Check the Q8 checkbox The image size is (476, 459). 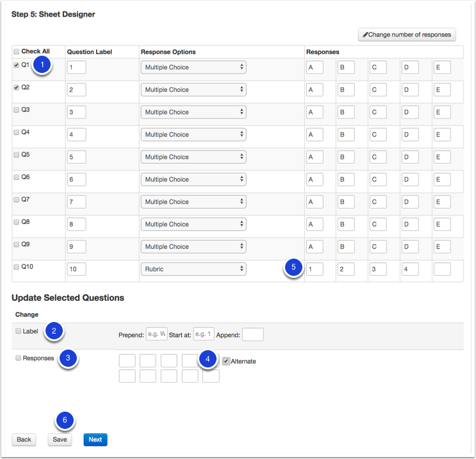[17, 222]
